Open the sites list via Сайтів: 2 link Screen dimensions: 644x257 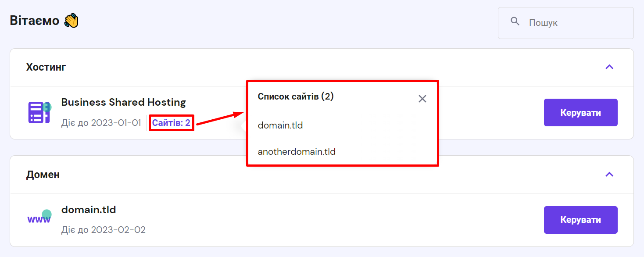(172, 123)
